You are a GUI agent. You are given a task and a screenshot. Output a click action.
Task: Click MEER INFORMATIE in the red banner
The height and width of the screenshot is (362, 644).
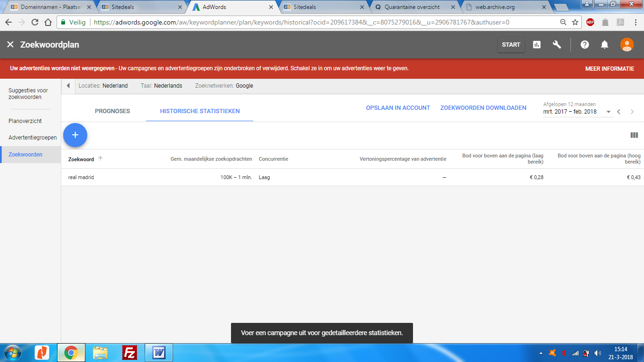coord(610,68)
